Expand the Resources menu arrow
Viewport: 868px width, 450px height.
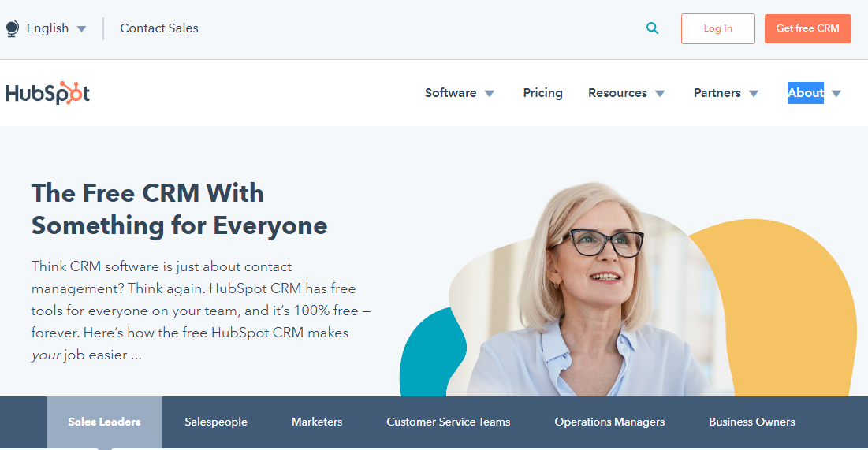(x=660, y=94)
